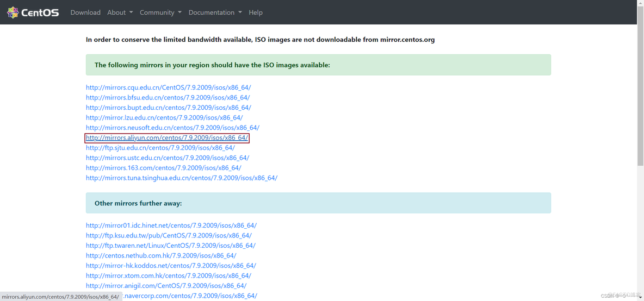This screenshot has width=644, height=301.
Task: Open the ftp.sjtu.edu.cn mirror link
Action: [160, 148]
